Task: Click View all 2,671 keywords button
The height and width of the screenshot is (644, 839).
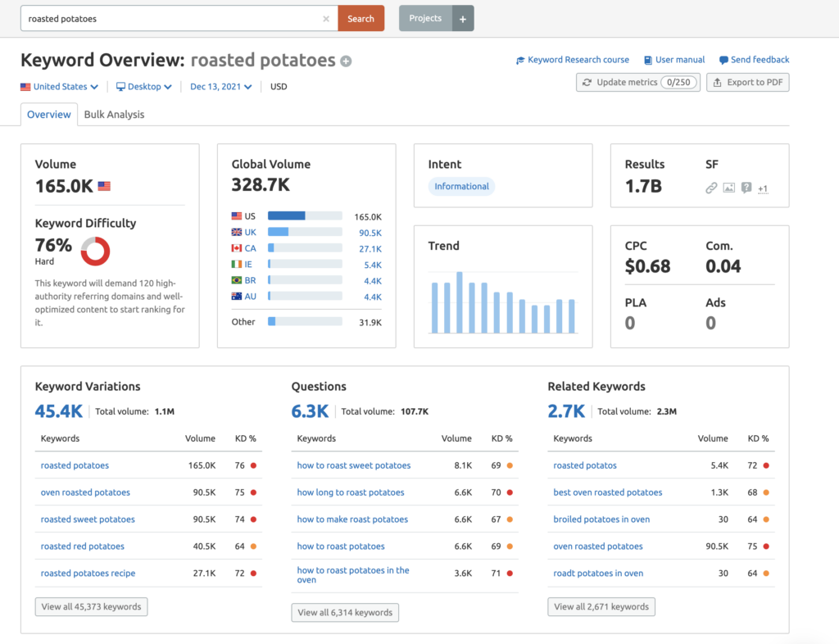Action: click(x=601, y=606)
